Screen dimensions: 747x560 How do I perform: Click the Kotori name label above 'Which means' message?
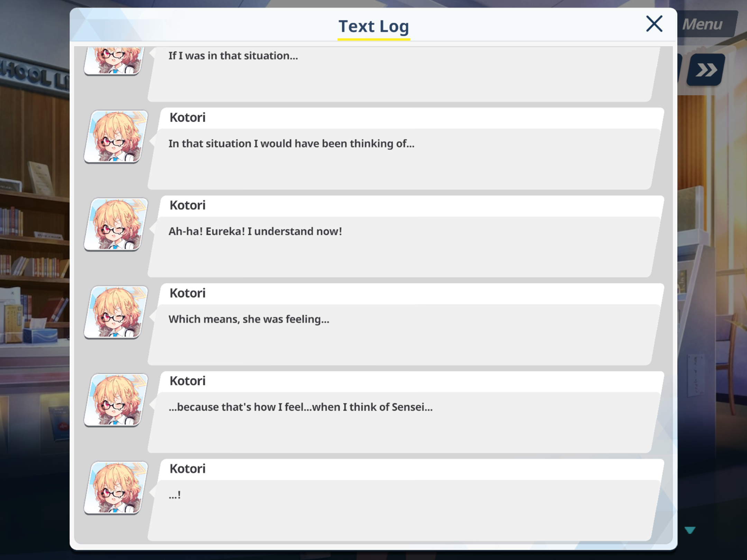tap(187, 293)
